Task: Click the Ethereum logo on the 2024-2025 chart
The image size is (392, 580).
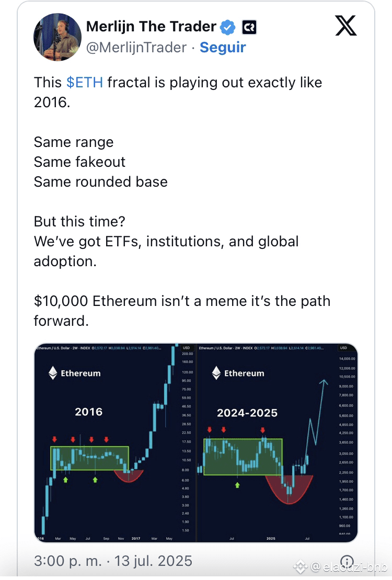Action: point(216,373)
